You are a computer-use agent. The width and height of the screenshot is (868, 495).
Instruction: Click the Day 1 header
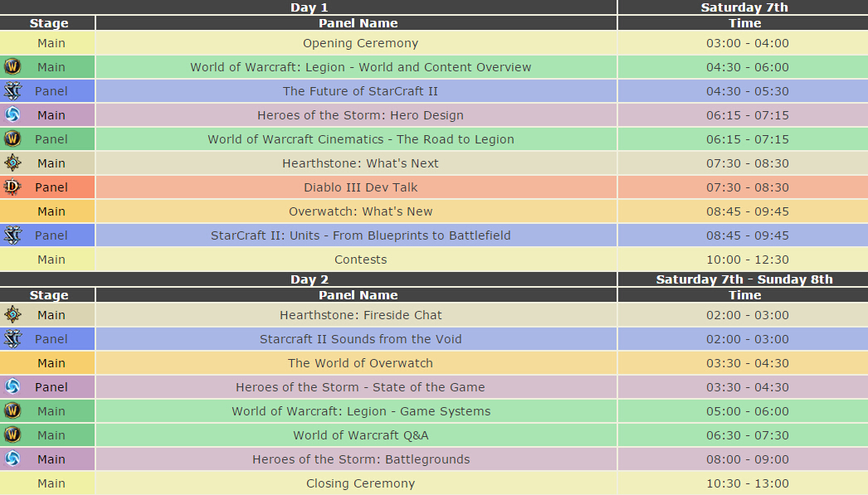(x=309, y=7)
